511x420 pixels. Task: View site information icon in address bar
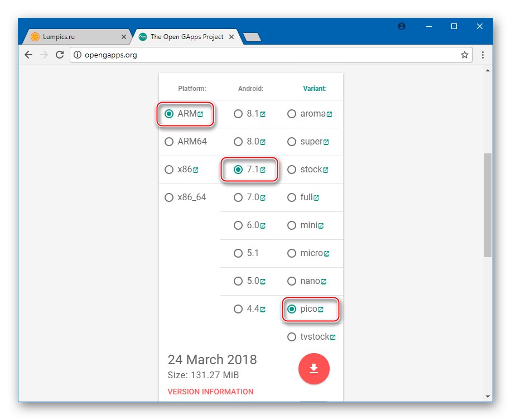pos(77,55)
